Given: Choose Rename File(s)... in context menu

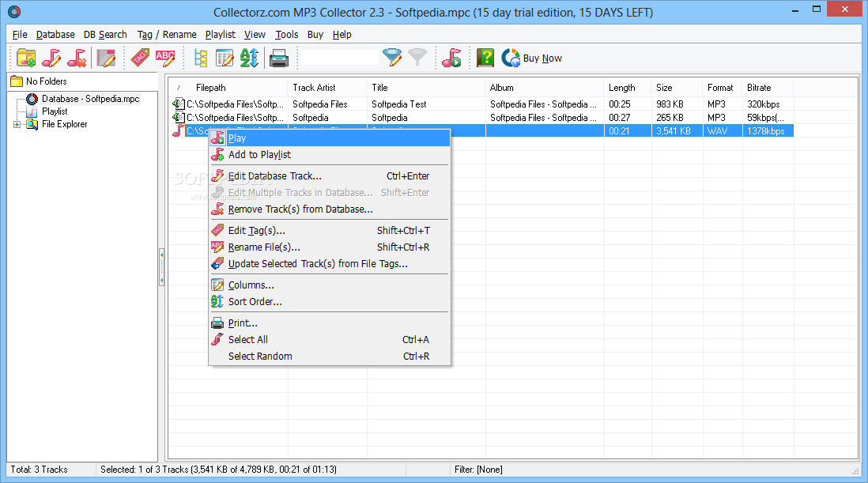Looking at the screenshot, I should pos(330,247).
